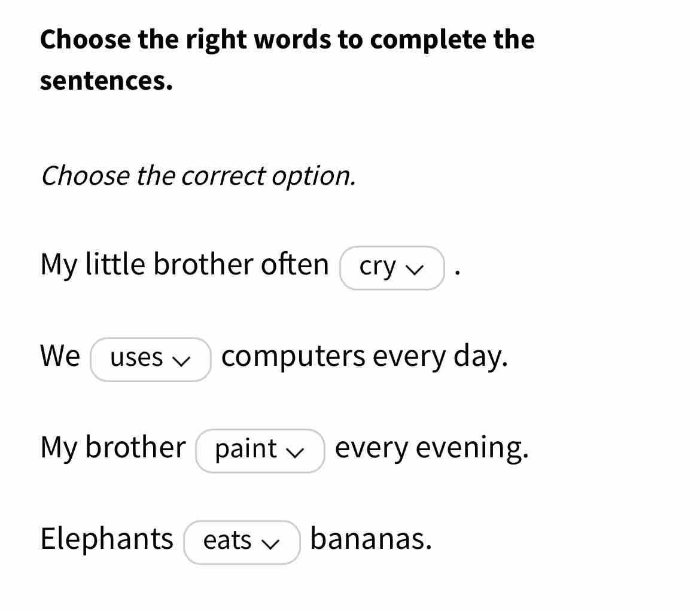Click the word 'paint' in the selector
The width and height of the screenshot is (700, 611).
tap(246, 450)
